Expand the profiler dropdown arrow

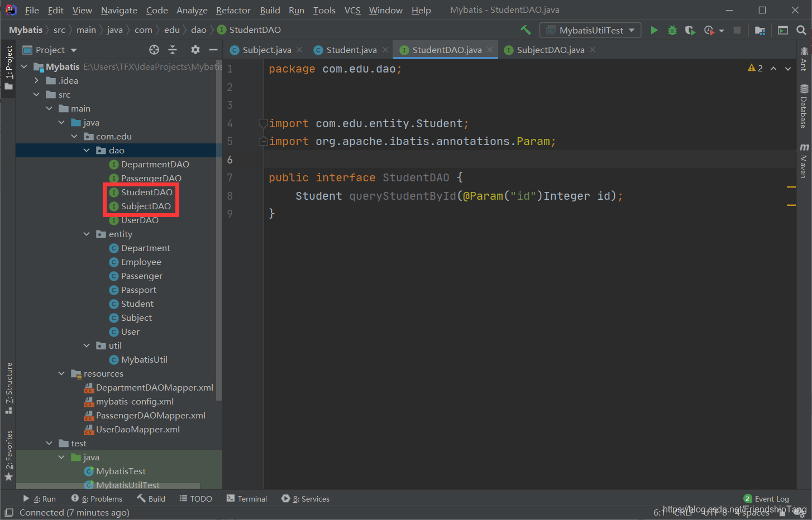point(721,31)
